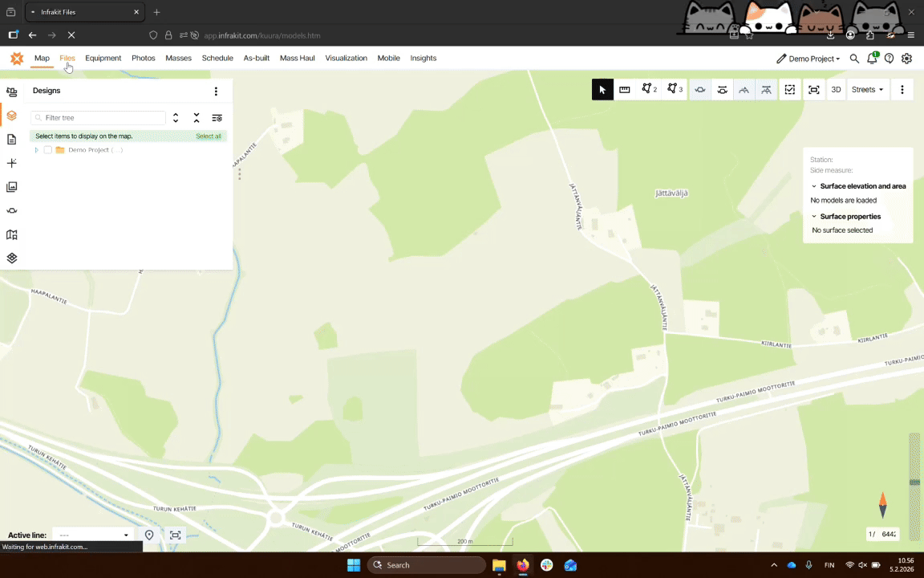Toggle cross-section with top line tool
Screen dimensions: 924x578
(722, 90)
